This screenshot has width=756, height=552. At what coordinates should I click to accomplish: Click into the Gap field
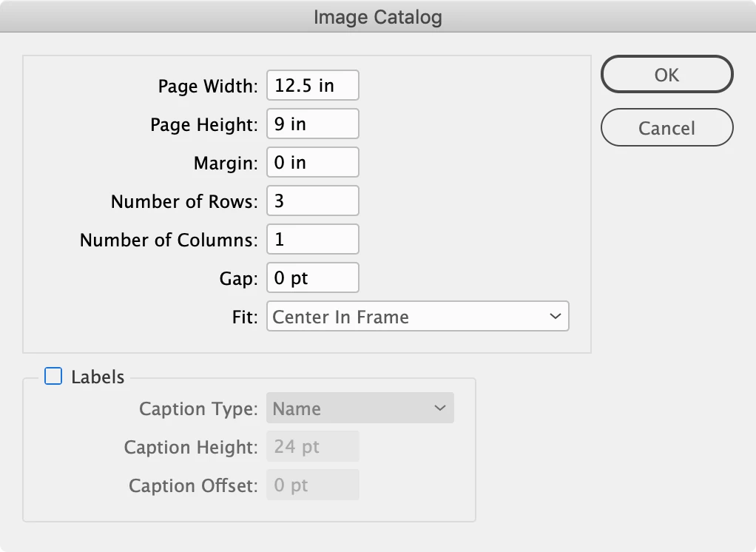(312, 278)
